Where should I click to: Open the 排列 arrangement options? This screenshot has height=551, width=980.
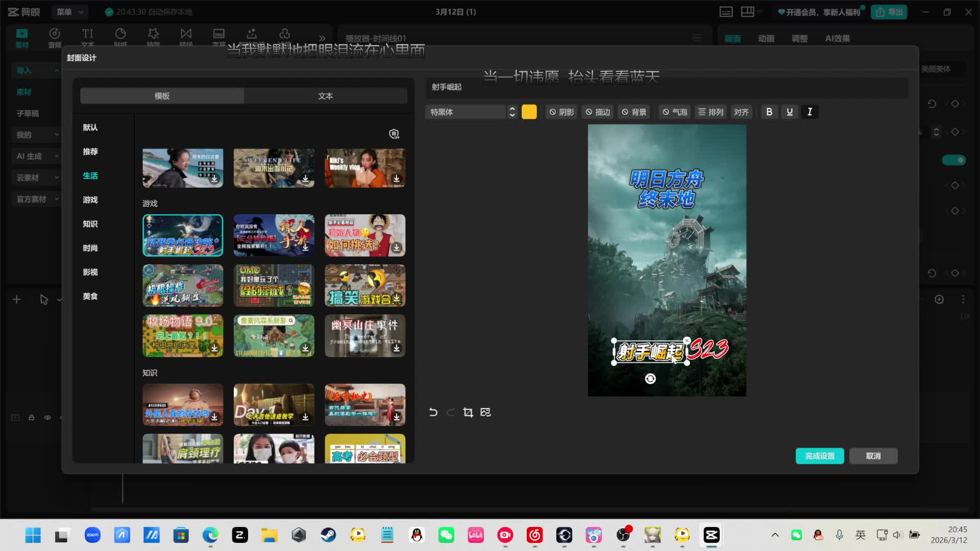point(710,112)
